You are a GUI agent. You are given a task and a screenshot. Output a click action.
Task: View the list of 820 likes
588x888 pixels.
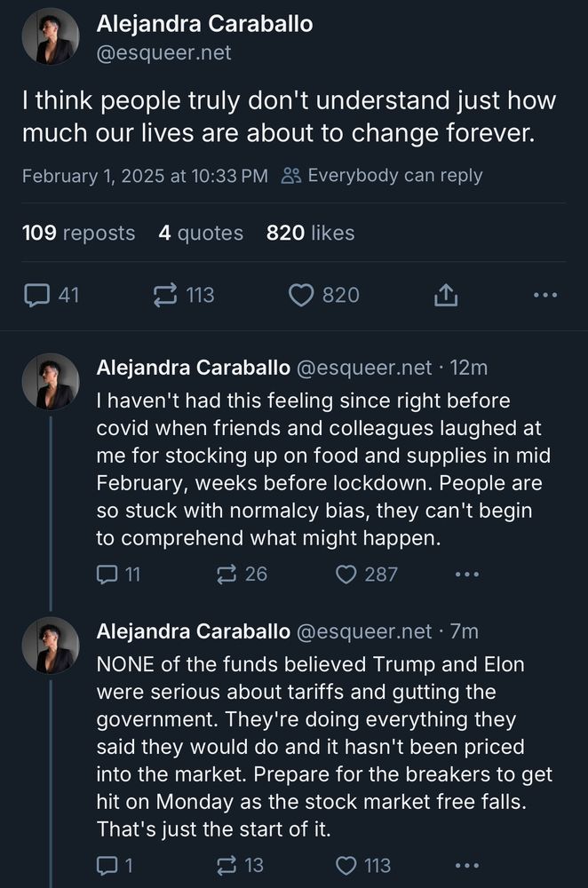[310, 233]
